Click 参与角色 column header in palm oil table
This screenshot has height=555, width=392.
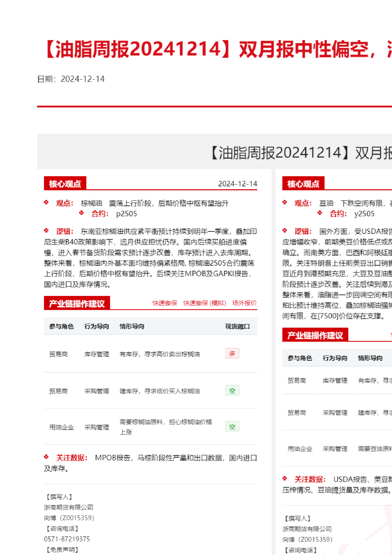coord(61,326)
